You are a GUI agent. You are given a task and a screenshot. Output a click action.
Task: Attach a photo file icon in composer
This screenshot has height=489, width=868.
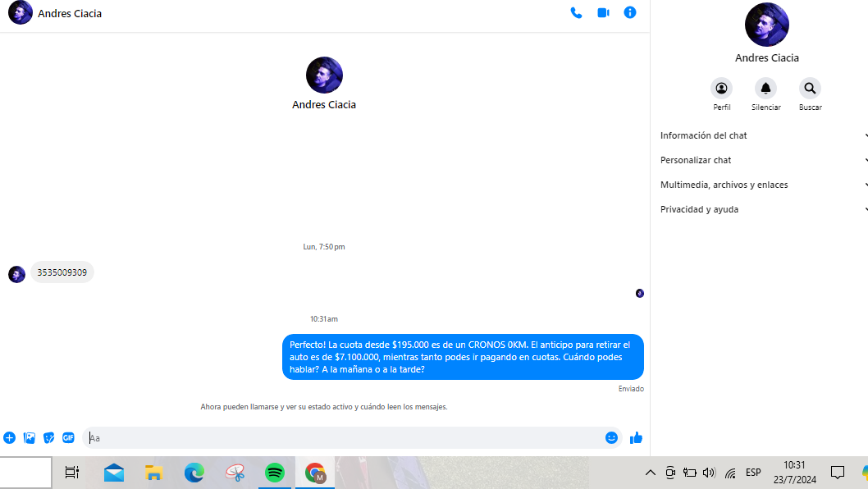[30, 438]
